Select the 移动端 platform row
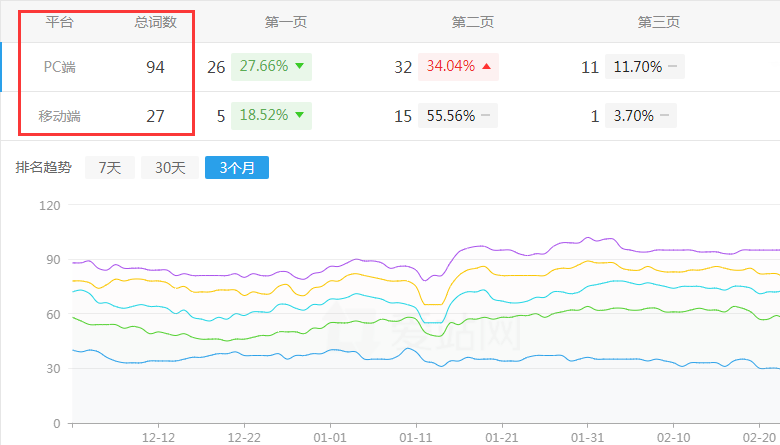 [x=60, y=116]
